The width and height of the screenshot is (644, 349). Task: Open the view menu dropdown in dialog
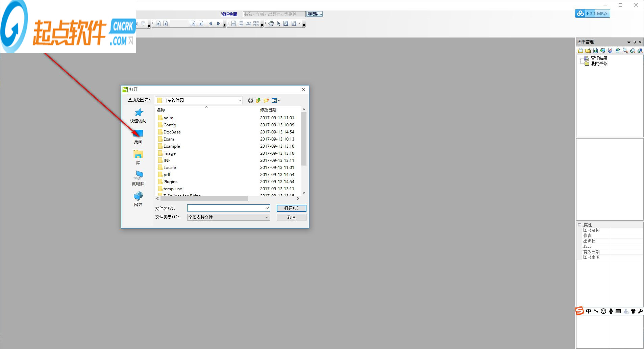coord(276,100)
